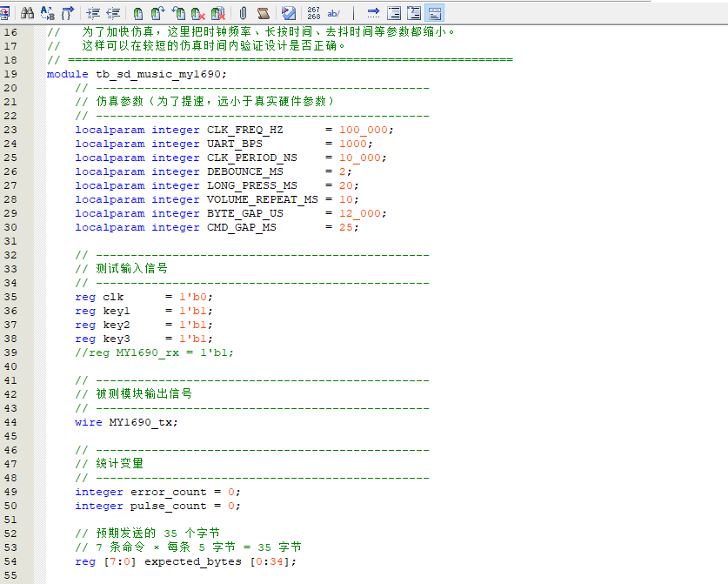Click expected_bytes array name

click(x=193, y=561)
